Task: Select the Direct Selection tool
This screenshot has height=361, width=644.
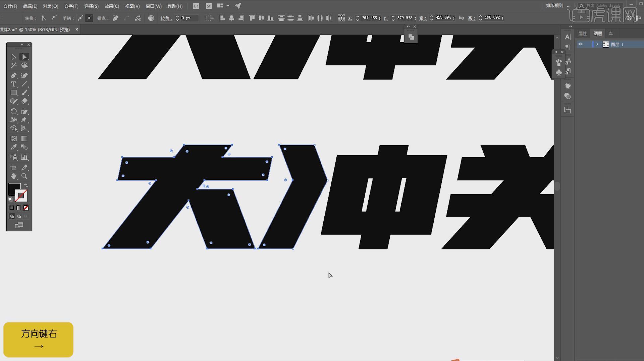Action: tap(24, 57)
